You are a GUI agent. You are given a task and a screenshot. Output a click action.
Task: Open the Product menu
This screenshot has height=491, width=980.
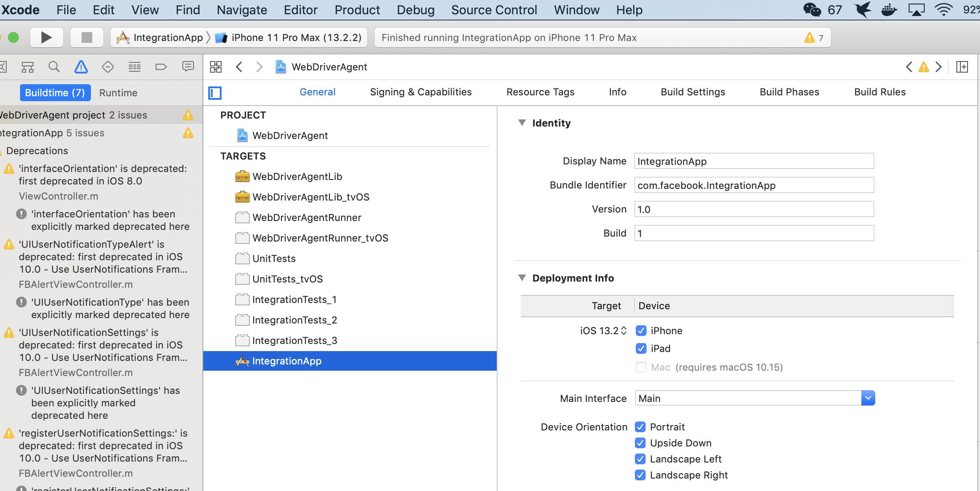click(357, 10)
